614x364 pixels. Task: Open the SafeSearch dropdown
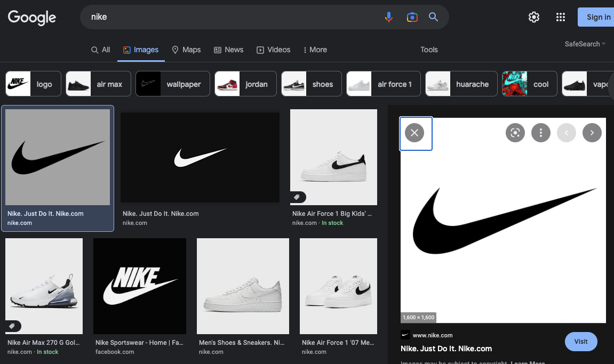(585, 44)
